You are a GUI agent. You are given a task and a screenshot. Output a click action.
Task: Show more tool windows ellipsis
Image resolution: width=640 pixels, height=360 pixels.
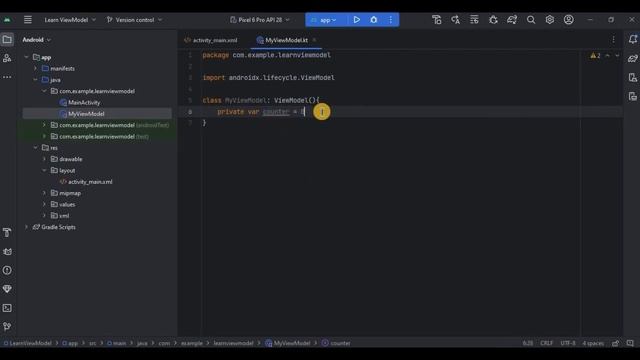pos(7,77)
